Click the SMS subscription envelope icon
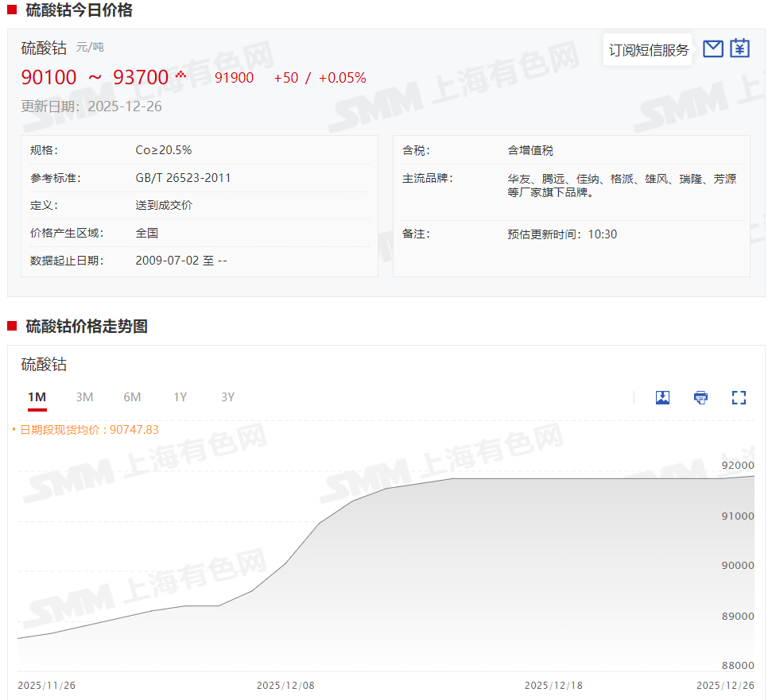Viewport: 772px width, 700px height. tap(713, 48)
